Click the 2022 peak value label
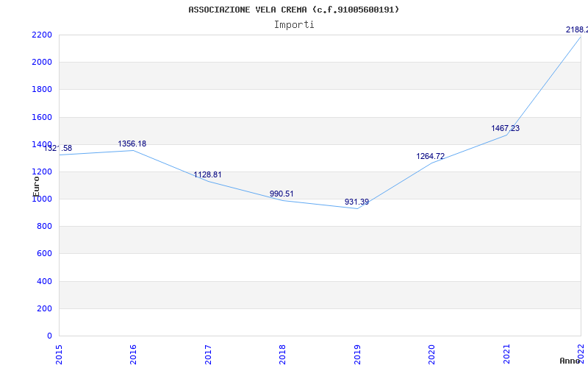Screen dimensions: 588x368 point(577,29)
